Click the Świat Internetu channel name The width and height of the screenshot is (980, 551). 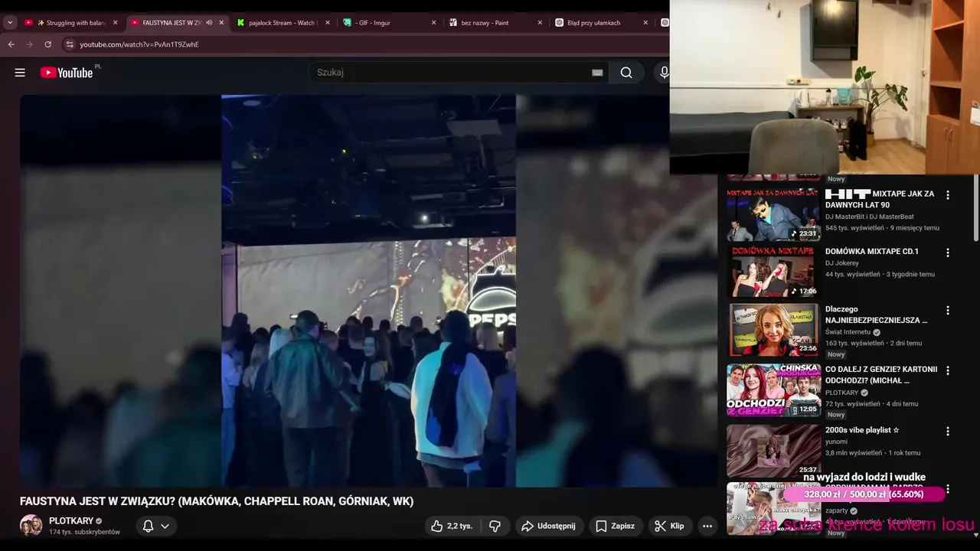[848, 332]
